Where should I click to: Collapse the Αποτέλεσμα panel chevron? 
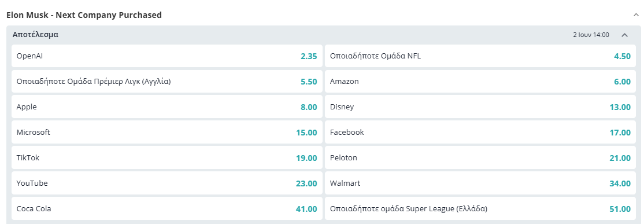pos(625,35)
